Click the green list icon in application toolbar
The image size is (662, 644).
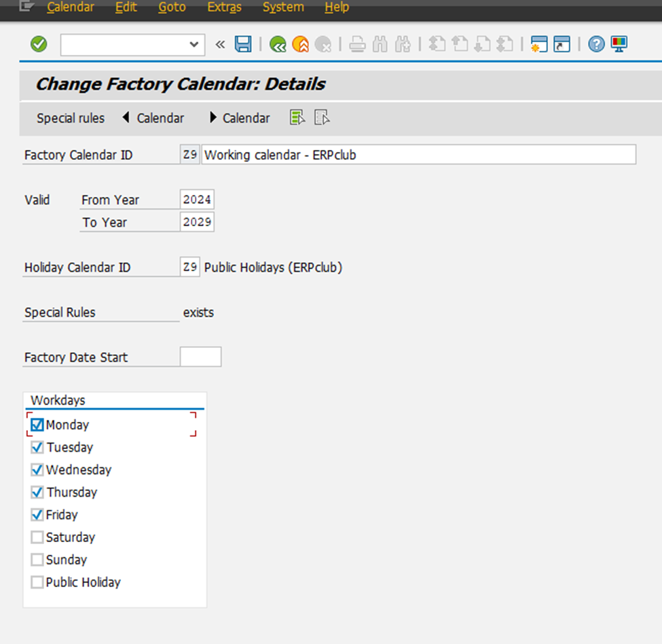click(297, 118)
